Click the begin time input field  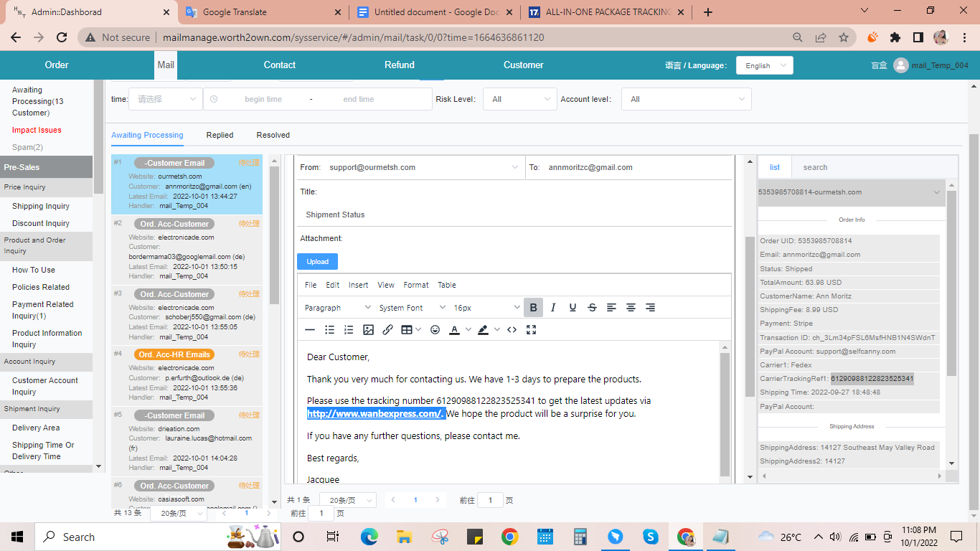[x=263, y=100]
